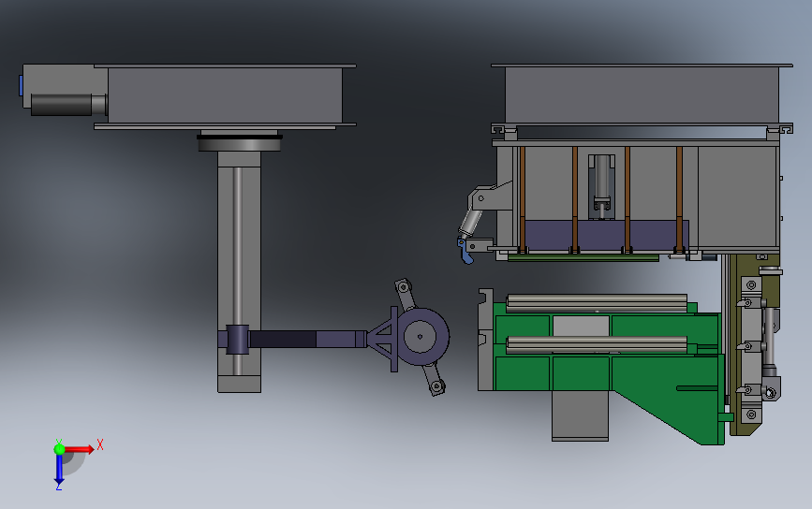
Task: Select the right assembly's top gray hopper tray
Action: tap(642, 95)
